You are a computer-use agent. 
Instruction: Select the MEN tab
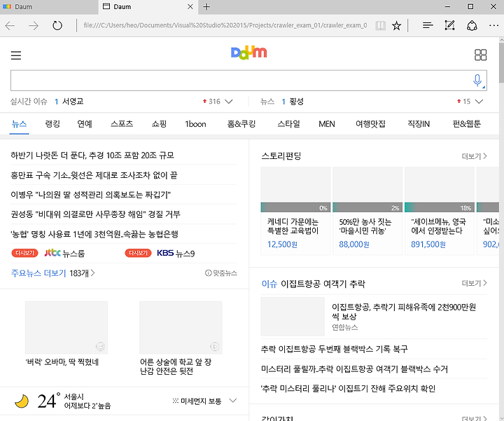pyautogui.click(x=327, y=124)
